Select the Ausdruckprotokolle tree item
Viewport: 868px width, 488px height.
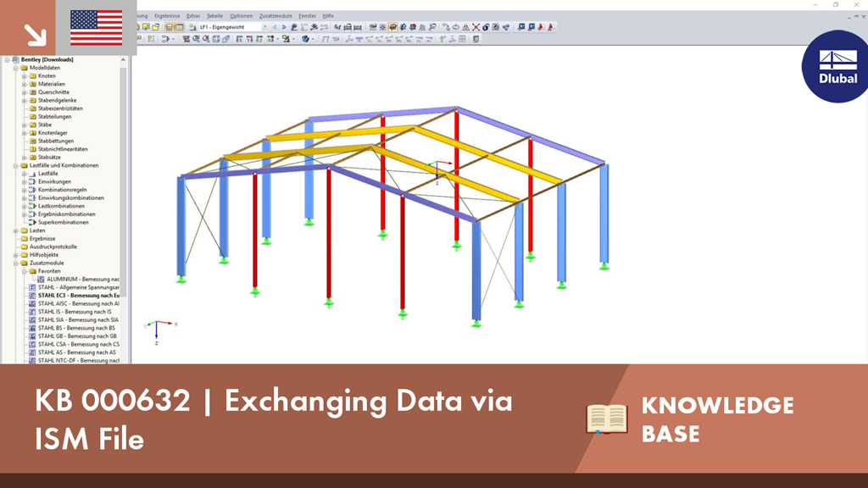[x=53, y=247]
